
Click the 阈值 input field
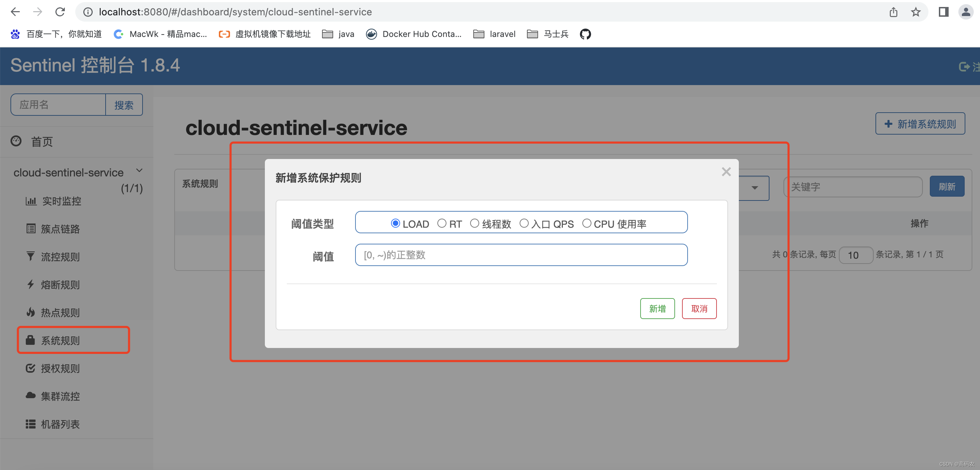(521, 255)
